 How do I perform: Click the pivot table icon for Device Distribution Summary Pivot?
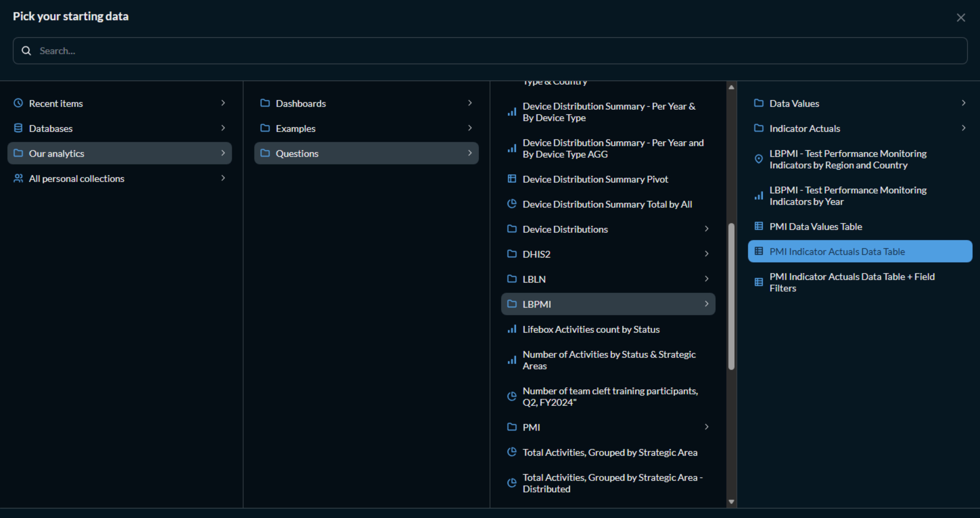(x=512, y=179)
